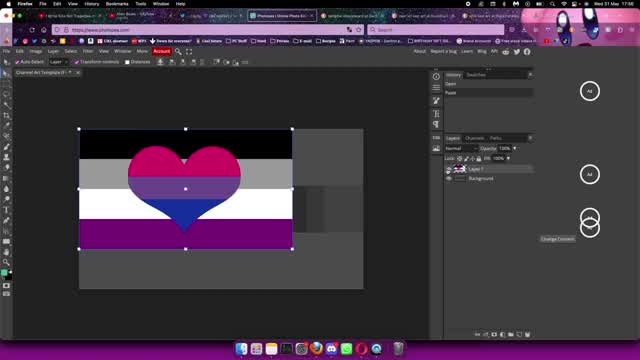640x360 pixels.
Task: Open the Learn link
Action: coord(467,51)
